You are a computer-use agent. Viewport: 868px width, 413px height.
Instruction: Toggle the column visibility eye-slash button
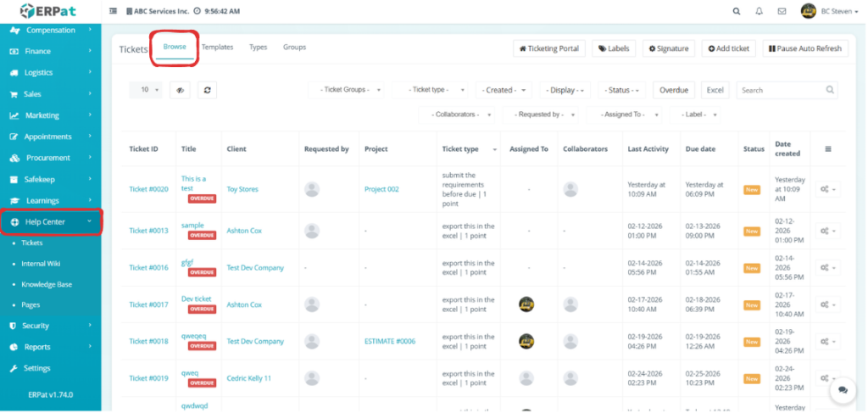click(180, 90)
